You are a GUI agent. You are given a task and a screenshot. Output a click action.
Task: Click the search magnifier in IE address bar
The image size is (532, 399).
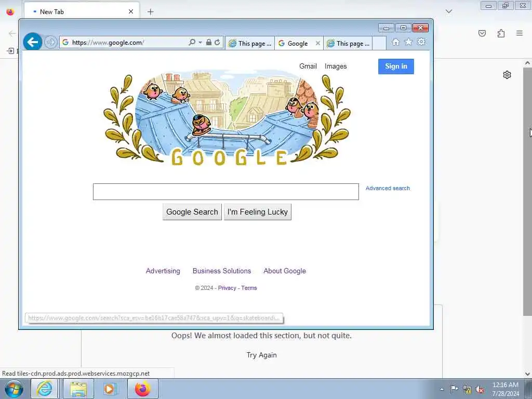(x=192, y=42)
